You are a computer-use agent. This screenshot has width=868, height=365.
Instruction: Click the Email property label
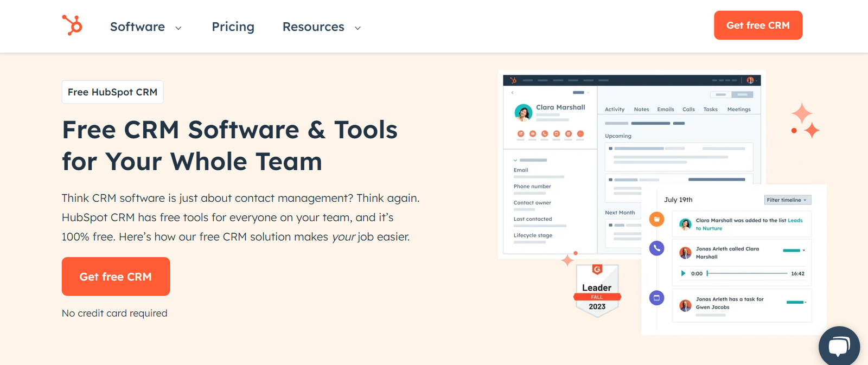pyautogui.click(x=521, y=170)
